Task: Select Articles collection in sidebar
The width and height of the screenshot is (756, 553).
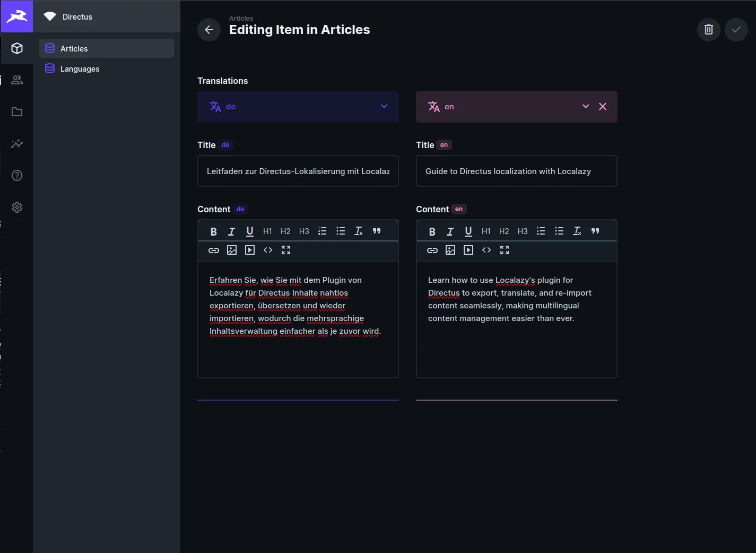Action: pos(107,48)
